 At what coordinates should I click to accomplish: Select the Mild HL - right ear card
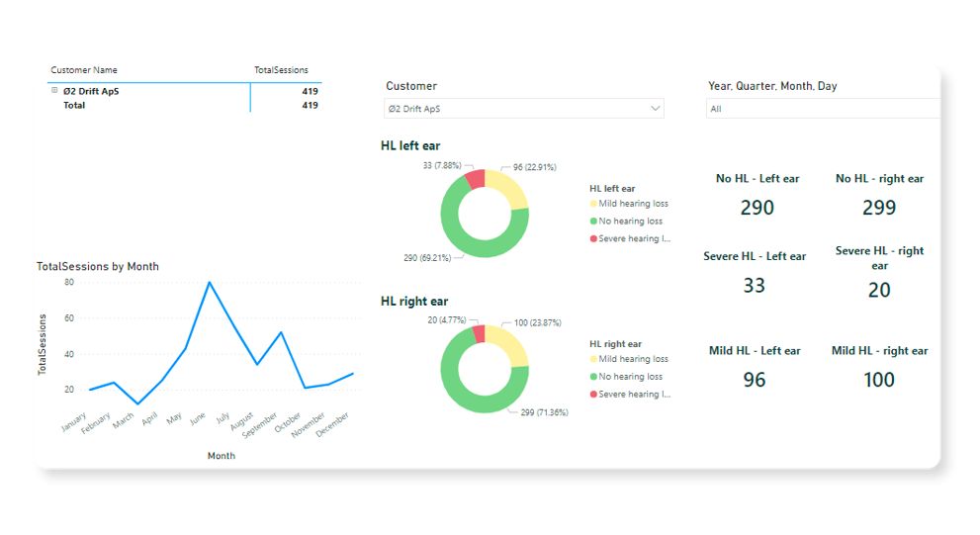tap(879, 367)
